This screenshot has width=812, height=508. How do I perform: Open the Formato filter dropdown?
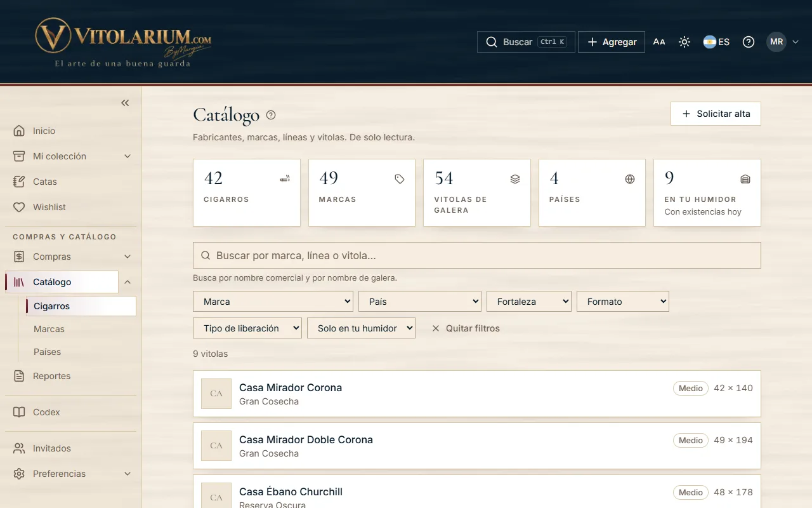coord(623,302)
